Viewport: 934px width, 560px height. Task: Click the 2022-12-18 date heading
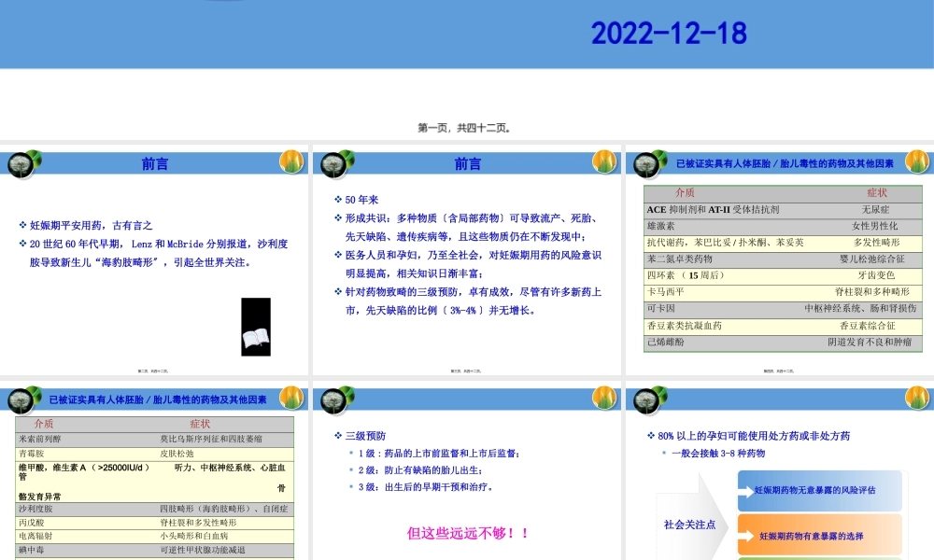click(669, 34)
